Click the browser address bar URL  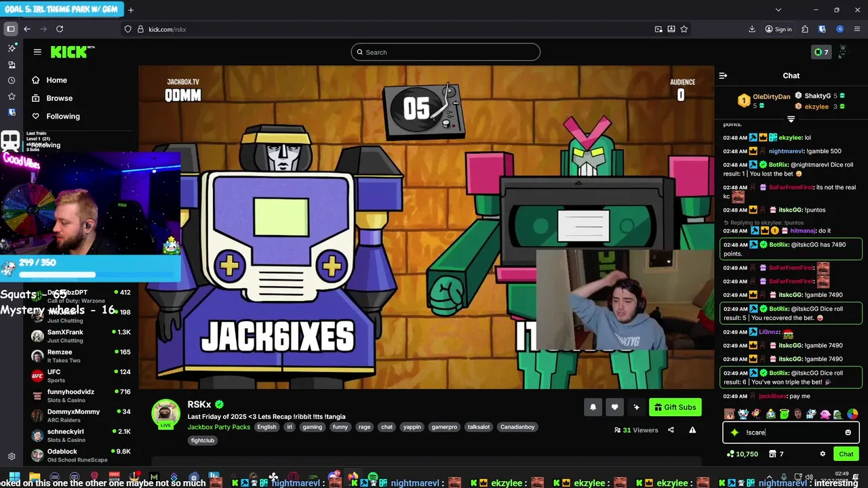167,29
